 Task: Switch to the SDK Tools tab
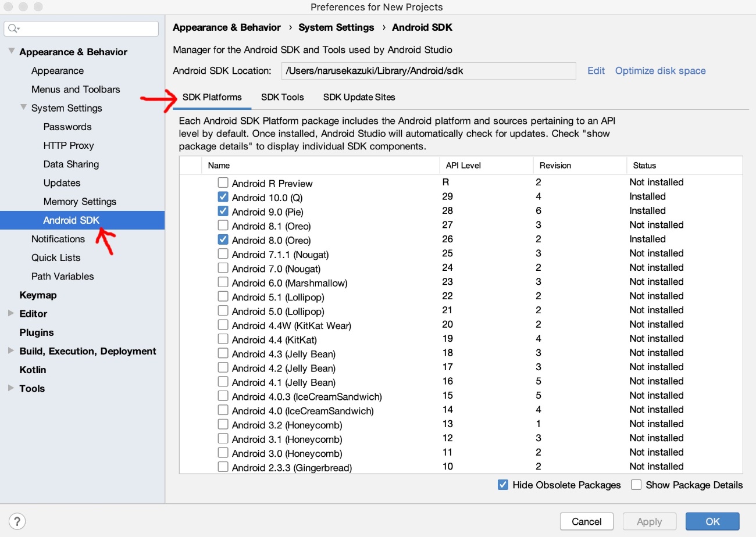click(x=283, y=97)
